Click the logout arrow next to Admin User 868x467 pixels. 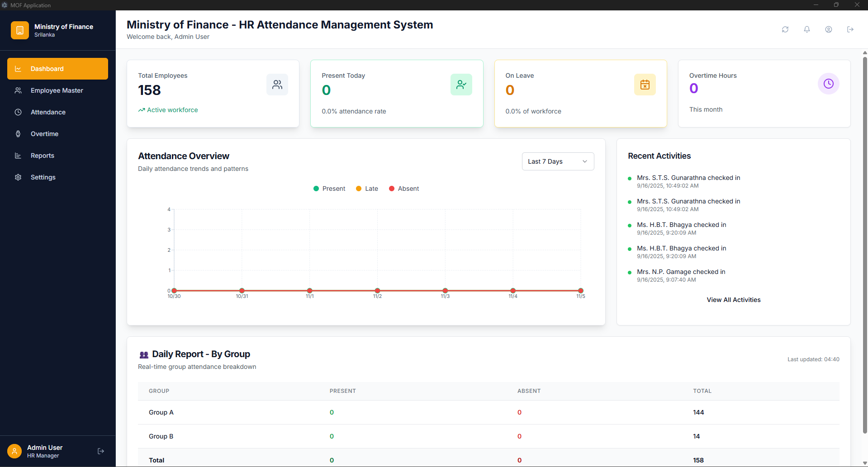click(100, 451)
